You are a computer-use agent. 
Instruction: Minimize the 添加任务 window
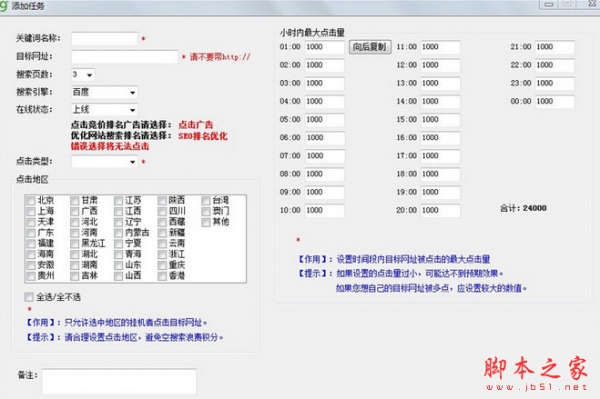[x=549, y=4]
